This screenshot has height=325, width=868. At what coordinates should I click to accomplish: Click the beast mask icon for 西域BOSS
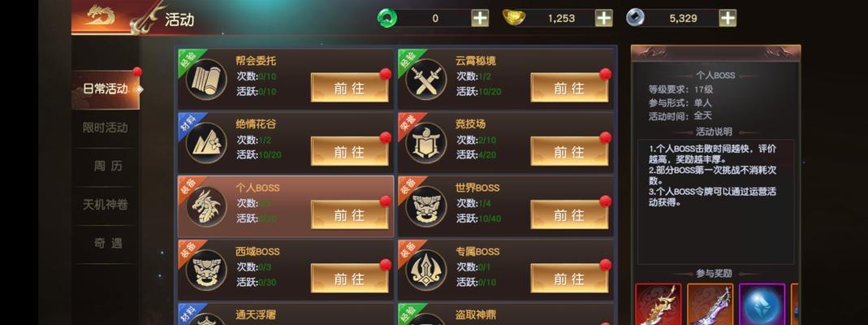pyautogui.click(x=206, y=271)
